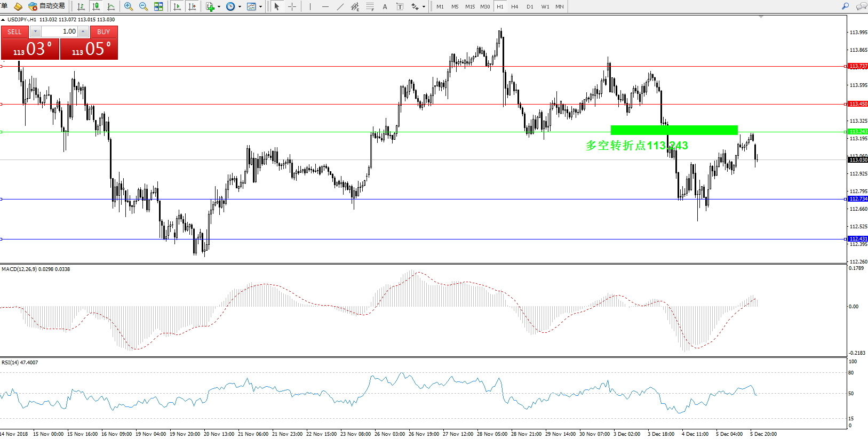Select the crosshair cursor tool

(292, 6)
